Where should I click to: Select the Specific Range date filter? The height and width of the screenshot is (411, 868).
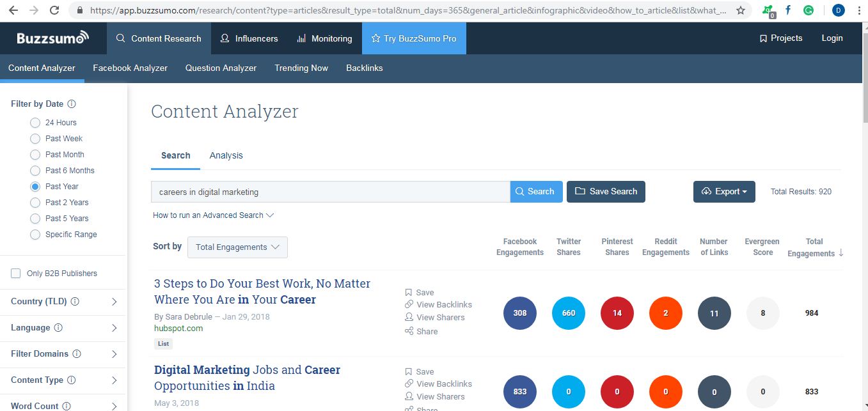point(35,234)
